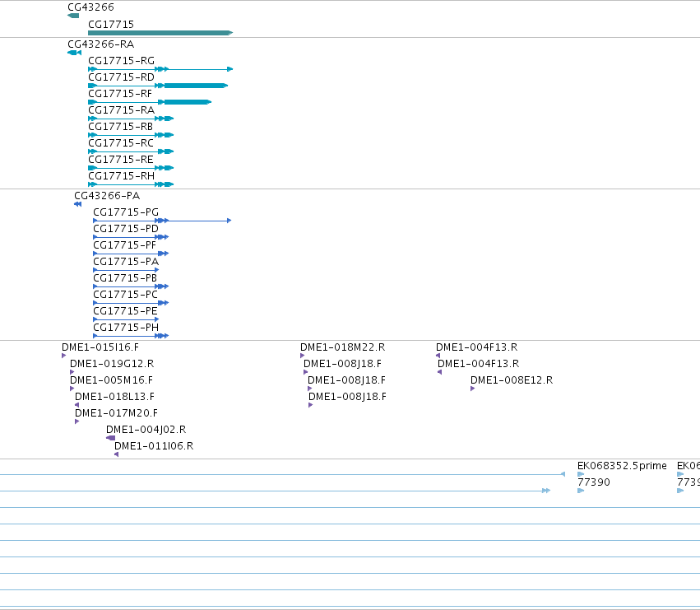Open the DME1-018M22.R label
The image size is (700, 610).
pyautogui.click(x=342, y=347)
